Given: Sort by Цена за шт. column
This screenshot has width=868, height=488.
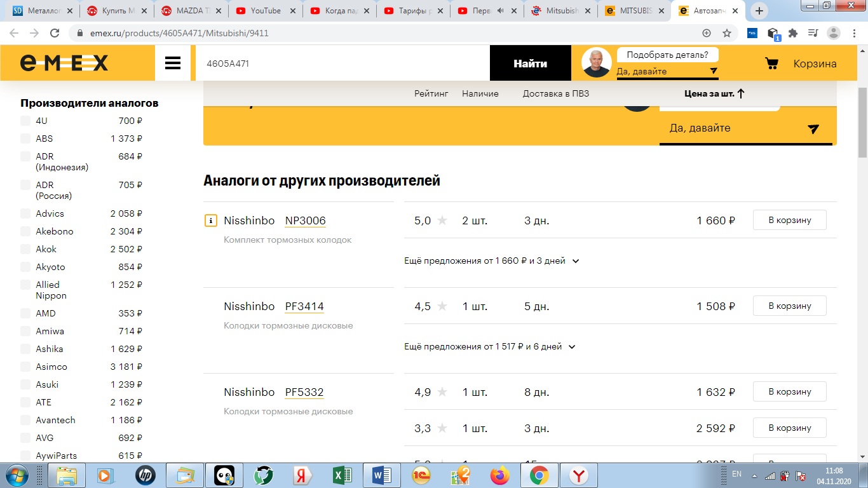Looking at the screenshot, I should [714, 93].
